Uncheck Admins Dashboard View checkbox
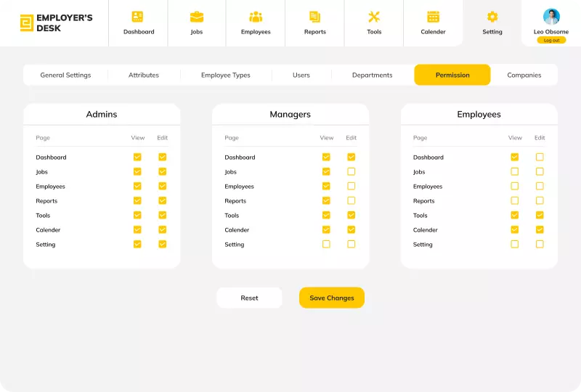Image resolution: width=581 pixels, height=392 pixels. [x=137, y=157]
